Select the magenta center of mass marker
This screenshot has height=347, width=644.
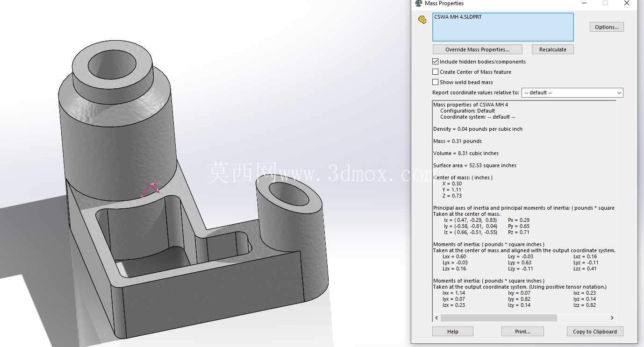(152, 189)
